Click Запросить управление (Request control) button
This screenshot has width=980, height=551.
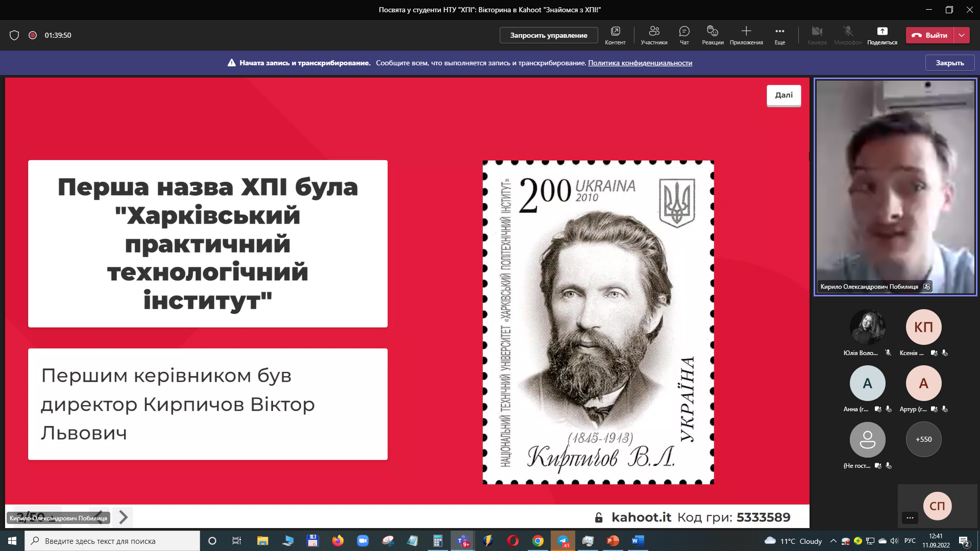point(549,35)
